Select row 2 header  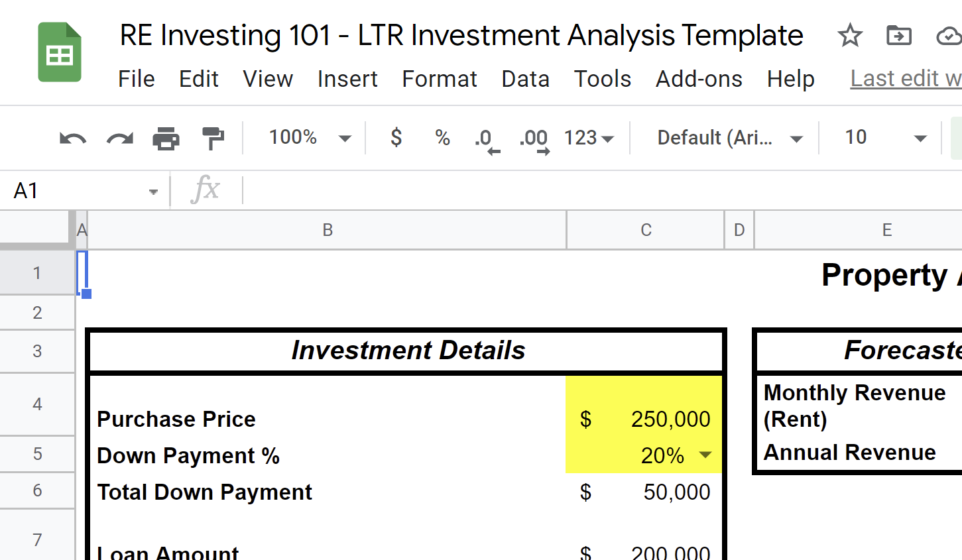(37, 312)
